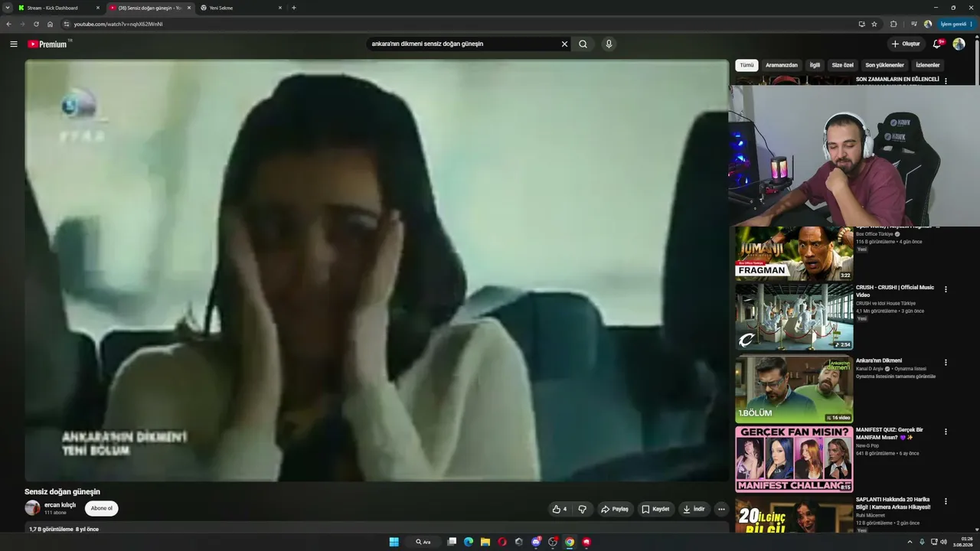Select the İzlenenler filter chip
This screenshot has width=980, height=551.
[x=928, y=65]
